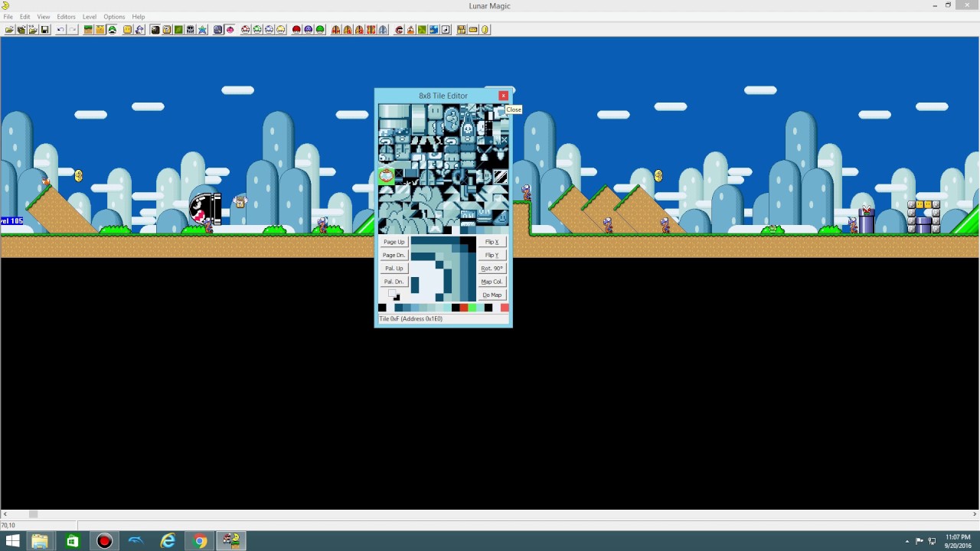This screenshot has height=551, width=980.
Task: Open Internet Explorer from the taskbar
Action: click(168, 541)
